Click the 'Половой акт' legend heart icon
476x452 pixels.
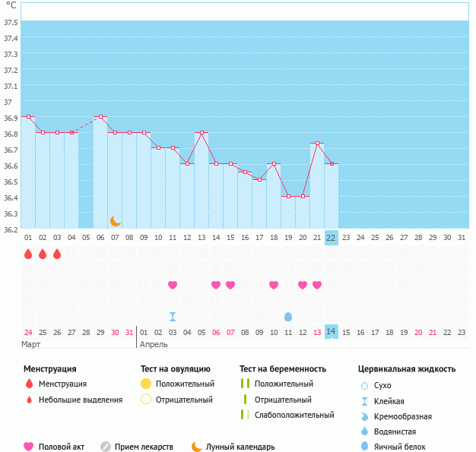29,447
